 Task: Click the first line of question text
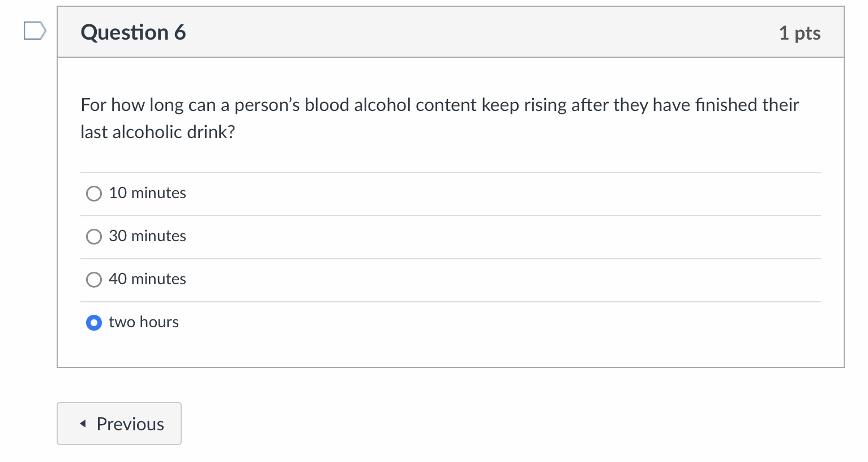[440, 105]
